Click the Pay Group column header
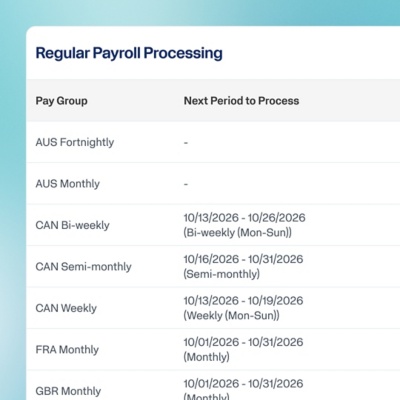Image resolution: width=400 pixels, height=400 pixels. (x=62, y=101)
